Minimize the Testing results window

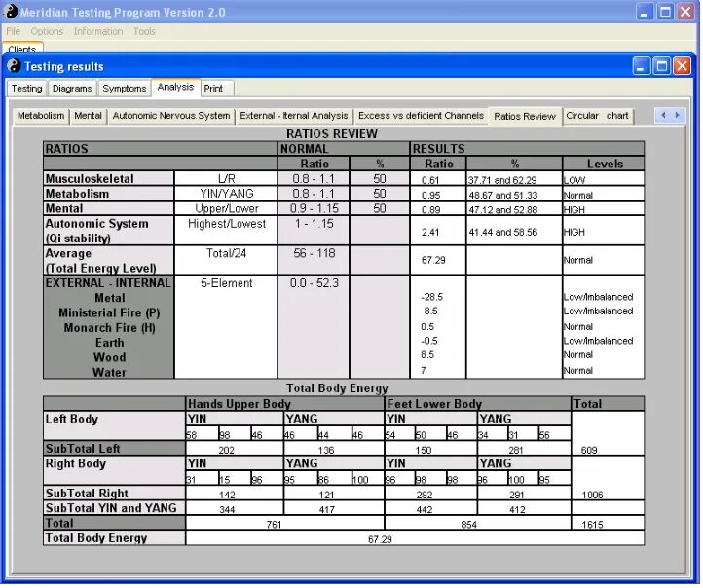click(x=641, y=66)
